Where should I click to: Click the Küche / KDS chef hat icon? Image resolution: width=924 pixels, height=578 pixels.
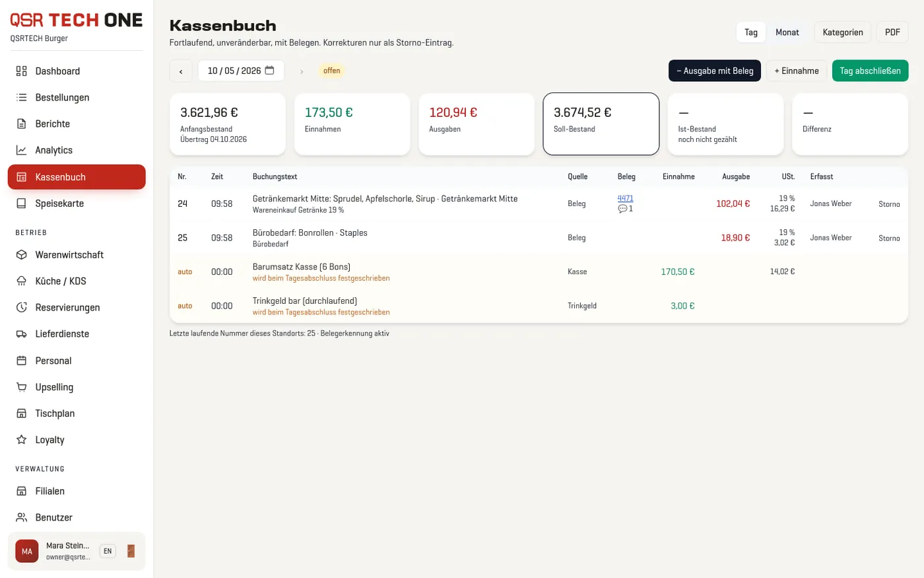tap(22, 281)
